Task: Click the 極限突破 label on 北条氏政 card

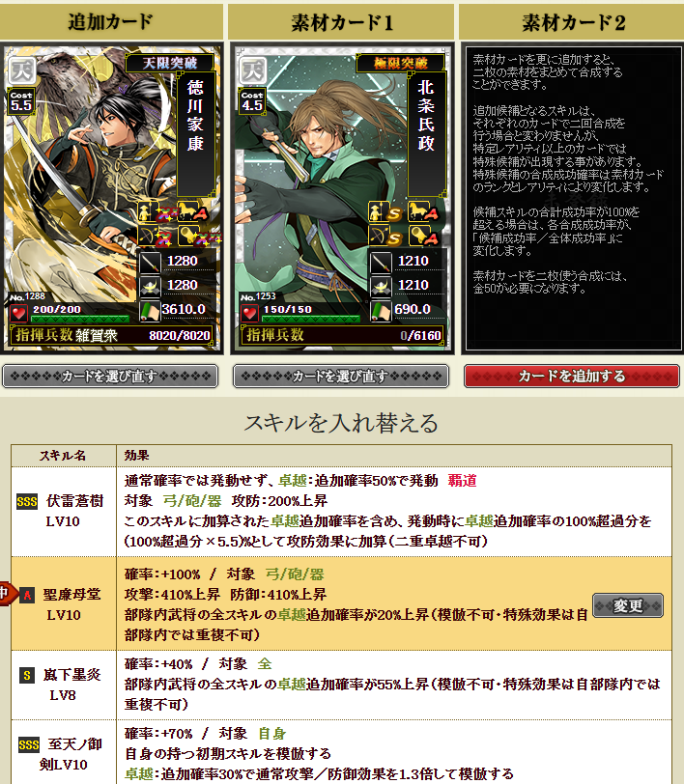Action: click(400, 63)
